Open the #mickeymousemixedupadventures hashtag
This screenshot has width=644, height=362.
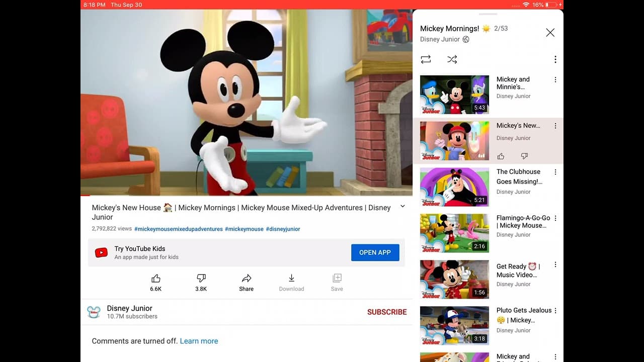tap(179, 229)
